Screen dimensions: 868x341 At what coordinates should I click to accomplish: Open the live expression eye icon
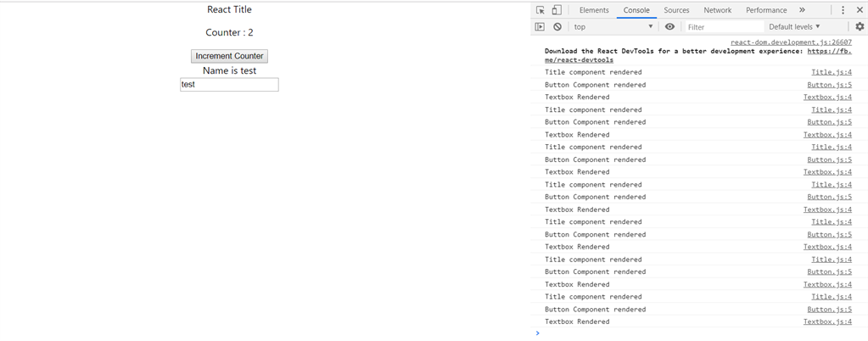click(669, 26)
